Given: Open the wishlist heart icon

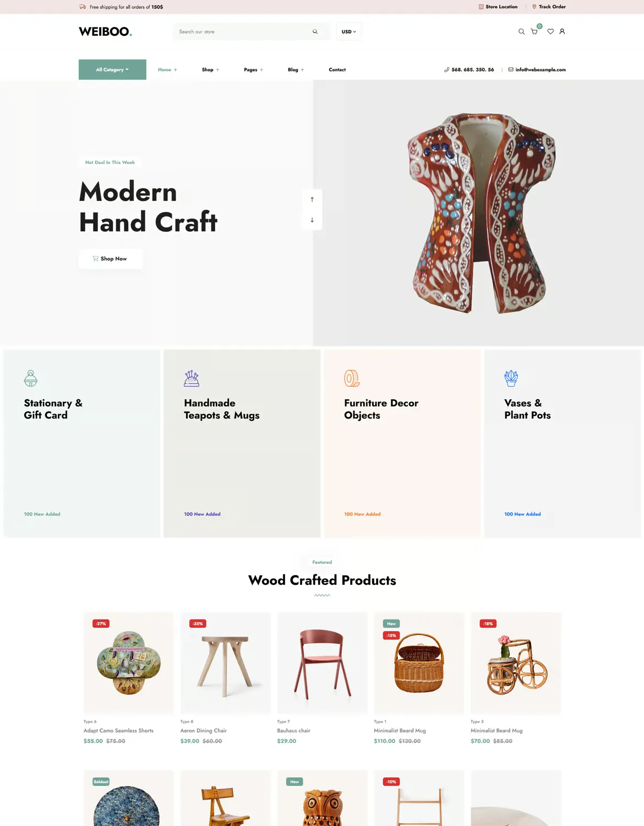Looking at the screenshot, I should click(x=550, y=31).
